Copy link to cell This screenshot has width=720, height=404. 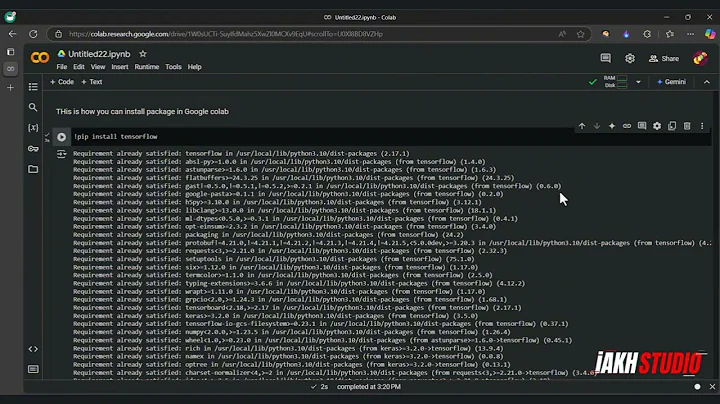(627, 126)
